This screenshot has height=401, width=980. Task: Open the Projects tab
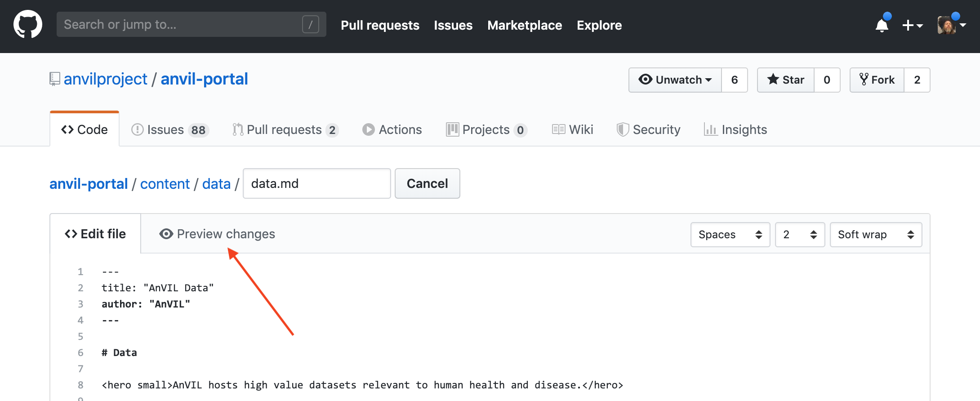pyautogui.click(x=486, y=129)
